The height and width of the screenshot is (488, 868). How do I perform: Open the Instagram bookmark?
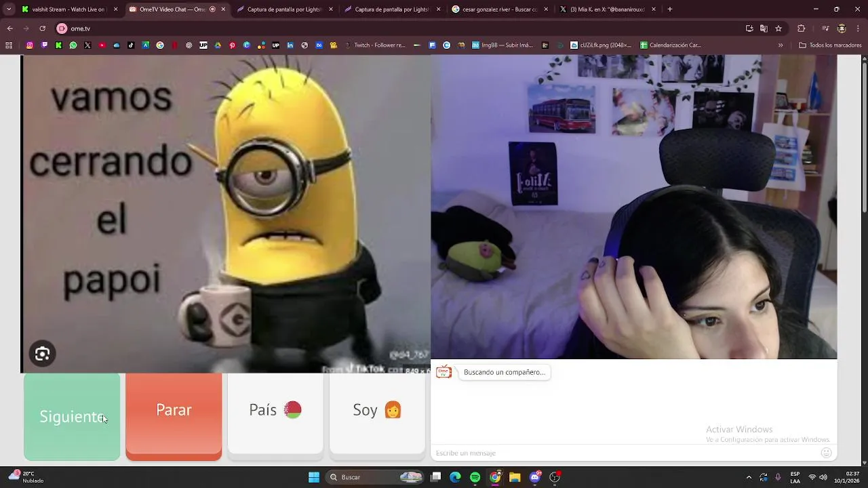(x=30, y=45)
